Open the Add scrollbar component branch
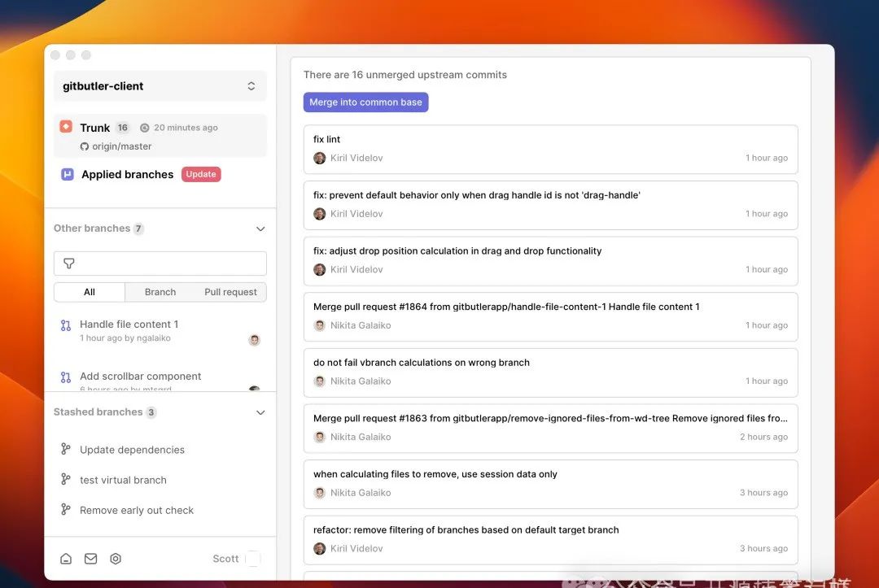Viewport: 879px width, 588px height. click(160, 379)
